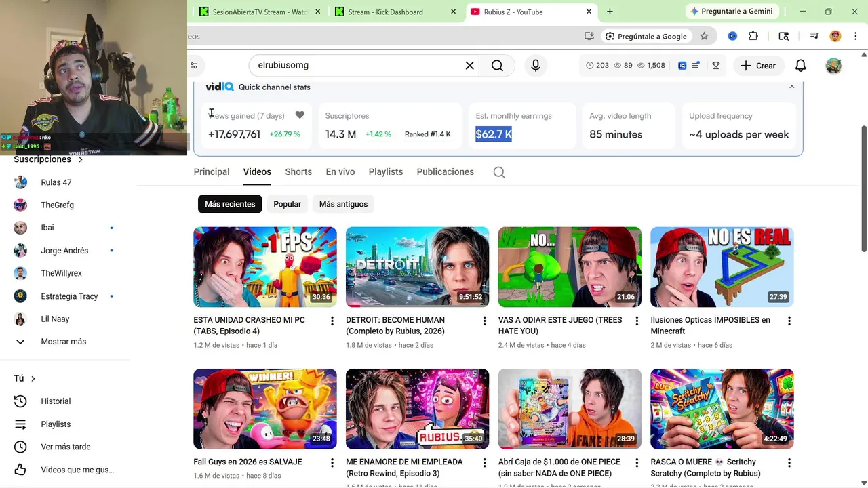
Task: Run the YouTube search with magnifier button
Action: [497, 66]
